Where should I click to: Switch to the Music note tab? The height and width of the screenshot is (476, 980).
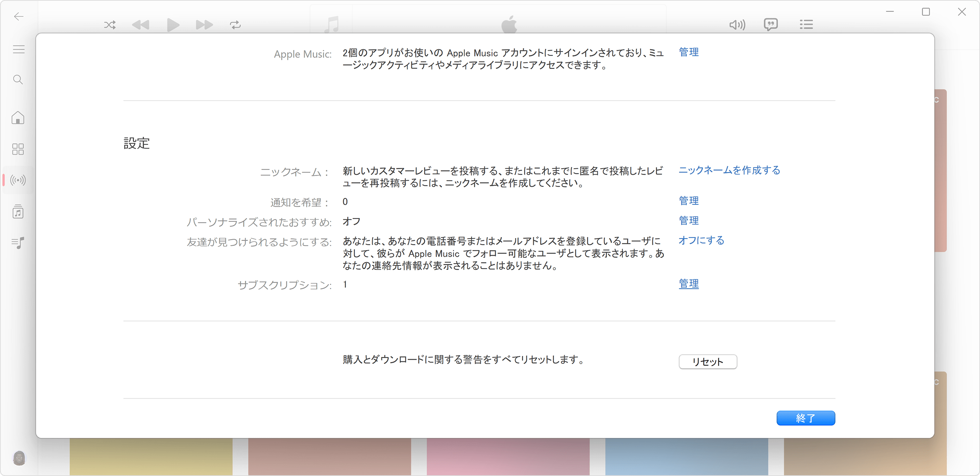click(x=331, y=24)
